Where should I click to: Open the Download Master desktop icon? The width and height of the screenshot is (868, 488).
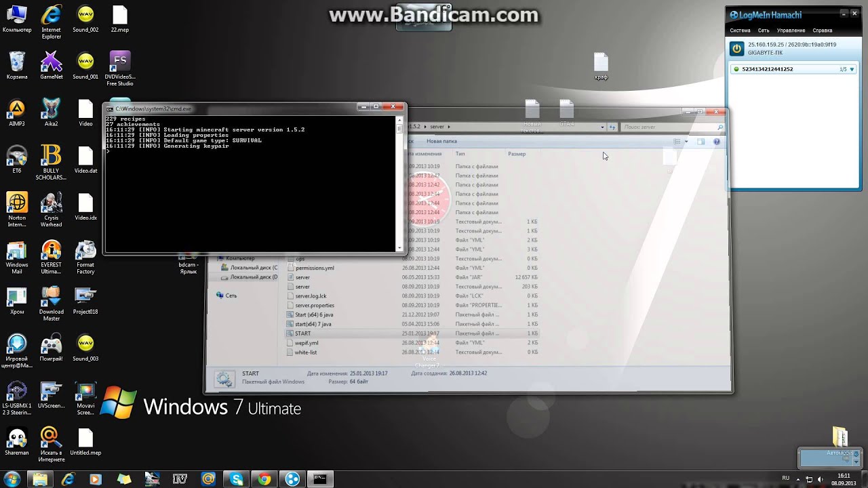click(52, 304)
